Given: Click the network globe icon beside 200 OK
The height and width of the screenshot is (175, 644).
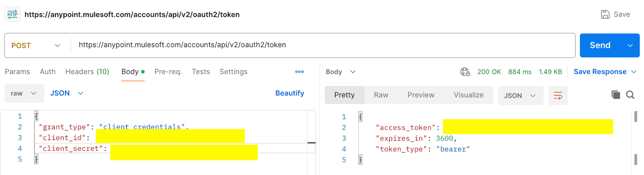Looking at the screenshot, I should (x=465, y=72).
